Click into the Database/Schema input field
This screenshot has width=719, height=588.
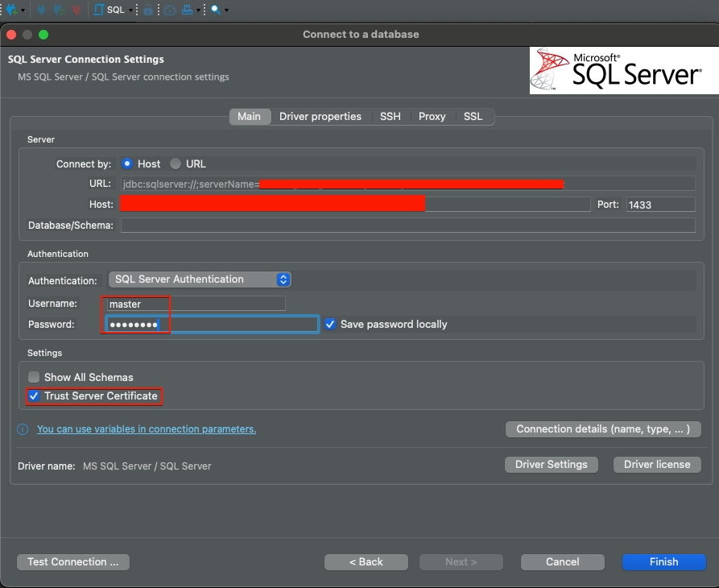click(407, 226)
